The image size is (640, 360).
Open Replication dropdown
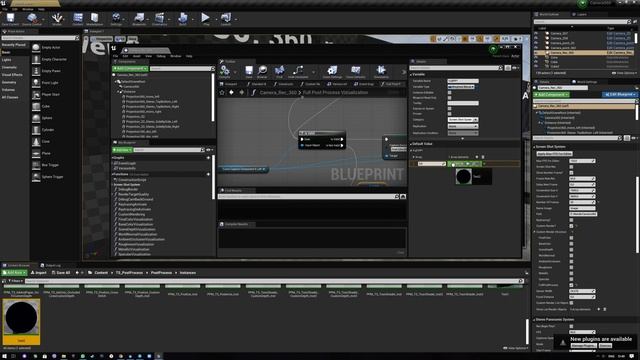tap(463, 127)
